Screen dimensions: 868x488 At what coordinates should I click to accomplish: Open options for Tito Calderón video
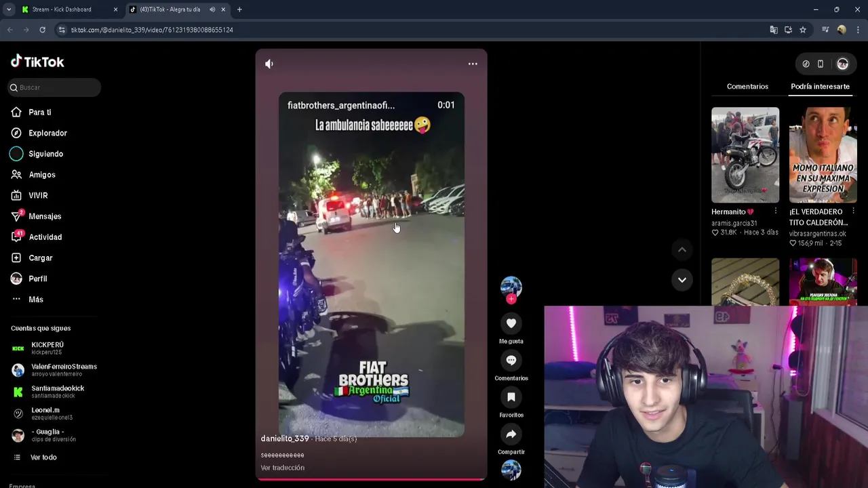(853, 211)
